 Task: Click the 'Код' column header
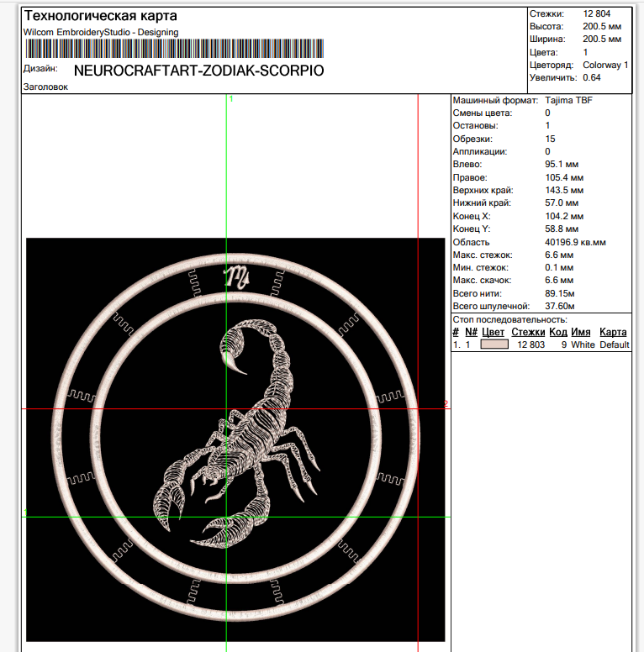click(x=558, y=332)
